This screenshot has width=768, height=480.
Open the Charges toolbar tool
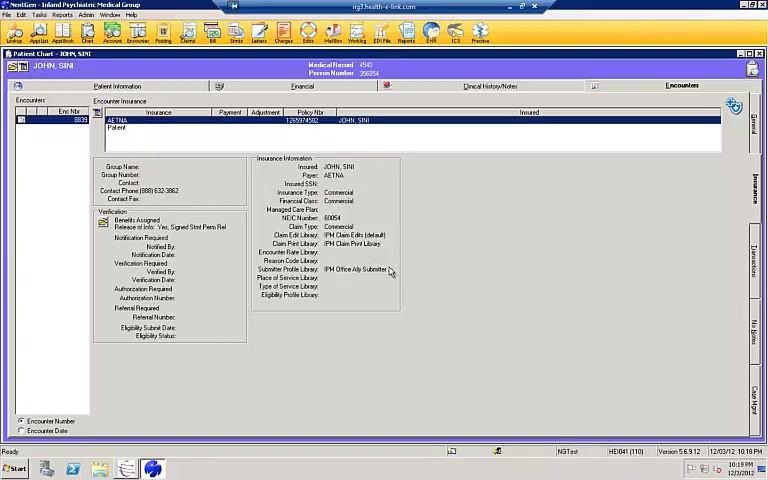click(284, 33)
